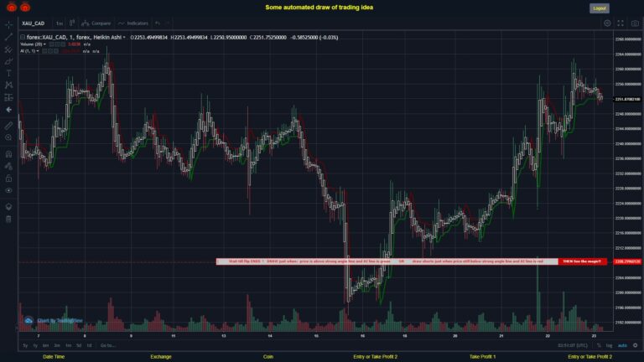Select the Text annotation tool
Screen dimensions: 644x362
(8, 74)
